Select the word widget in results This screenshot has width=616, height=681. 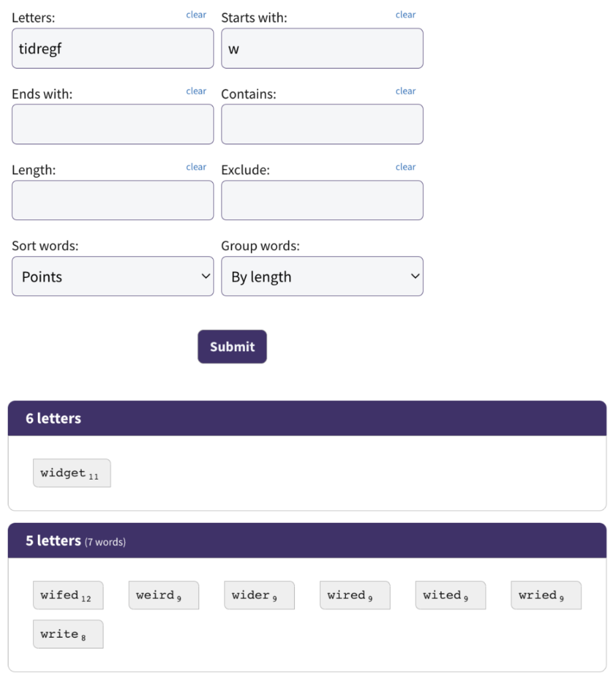(72, 473)
